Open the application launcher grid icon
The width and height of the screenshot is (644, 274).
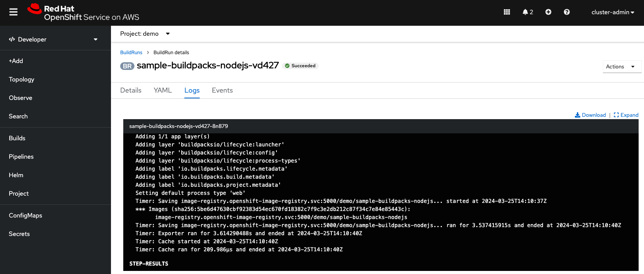(x=507, y=12)
